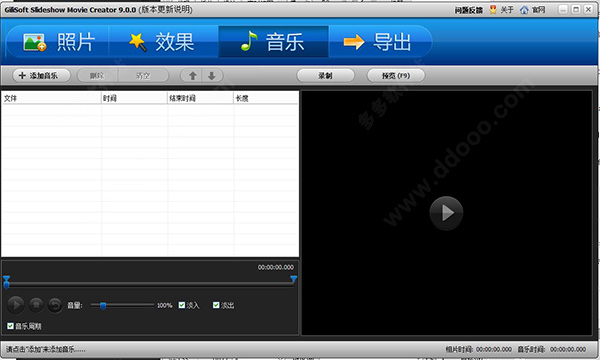Click the end trim marker on timeline
The image size is (600, 360).
tap(293, 279)
